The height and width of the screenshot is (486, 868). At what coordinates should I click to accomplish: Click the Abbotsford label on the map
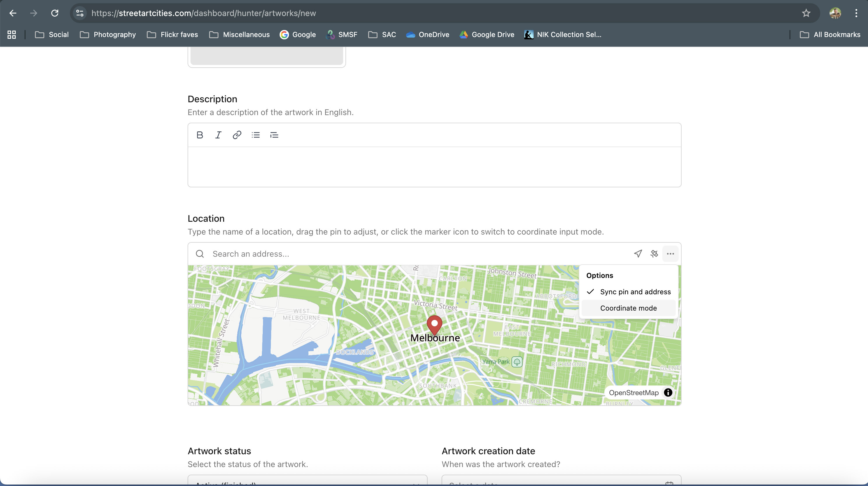coord(556,296)
